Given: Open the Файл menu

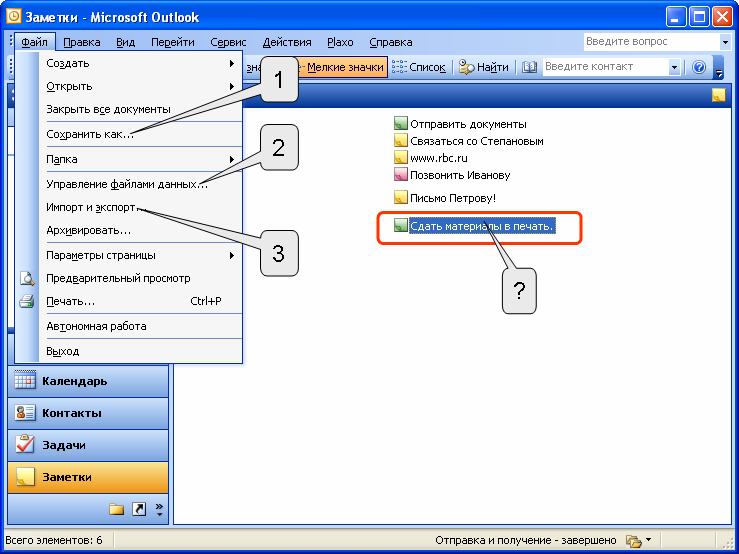Looking at the screenshot, I should click(x=34, y=42).
